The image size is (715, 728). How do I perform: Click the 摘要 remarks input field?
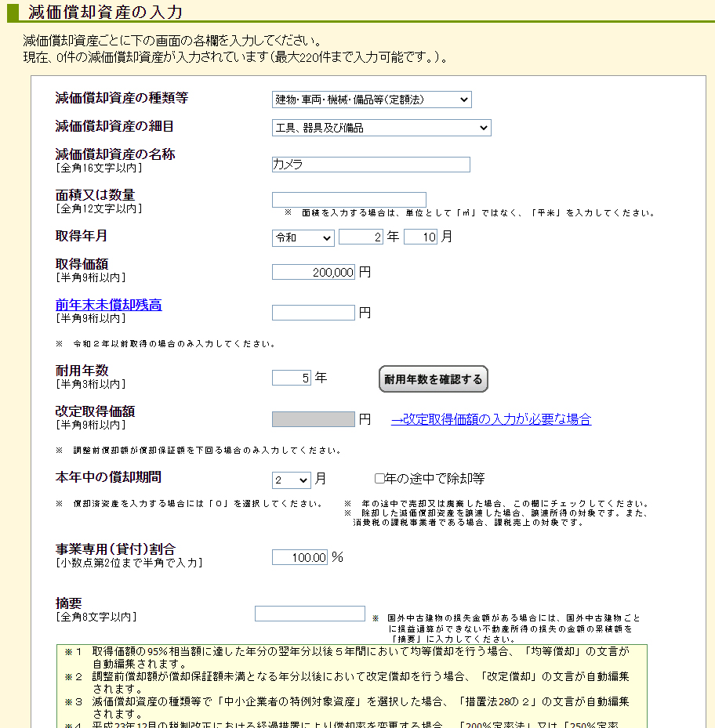[x=310, y=614]
